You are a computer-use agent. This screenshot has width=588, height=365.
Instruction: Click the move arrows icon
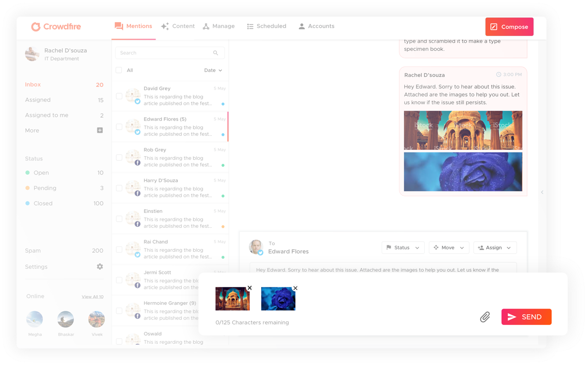click(436, 248)
